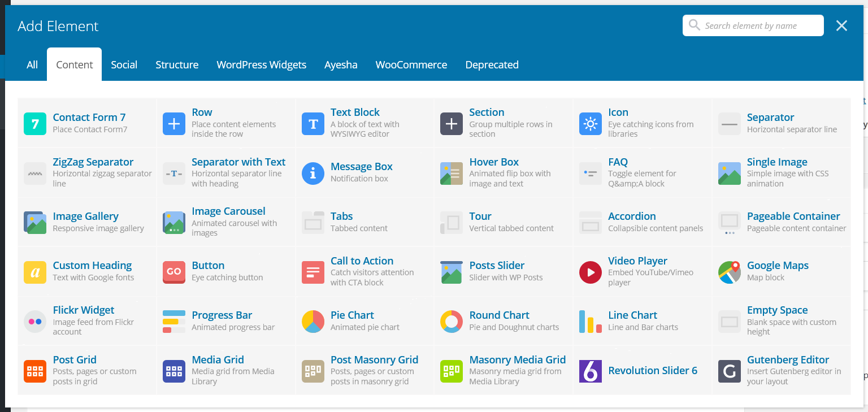Screen dimensions: 868x412
Task: Click the Image Carousel title link
Action: 228,211
